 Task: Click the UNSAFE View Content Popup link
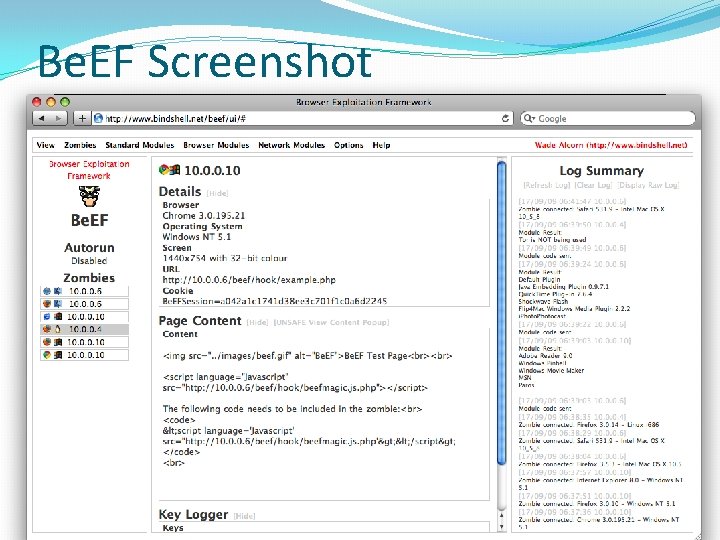[x=331, y=322]
